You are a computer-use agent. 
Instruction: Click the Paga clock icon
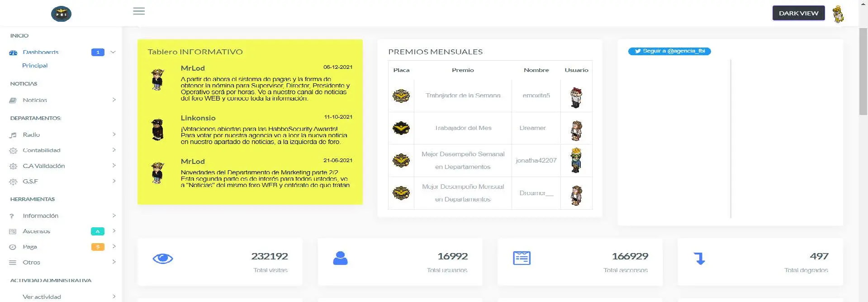pos(13,247)
